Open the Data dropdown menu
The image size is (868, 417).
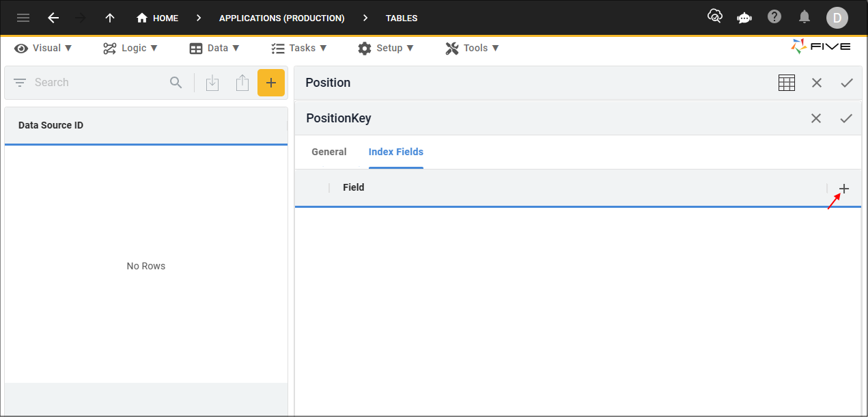coord(214,48)
